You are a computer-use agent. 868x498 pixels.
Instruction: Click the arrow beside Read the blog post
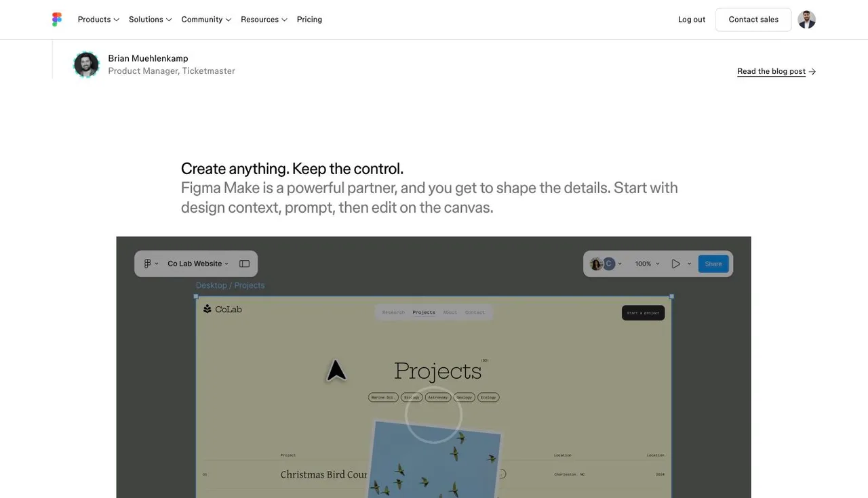pyautogui.click(x=812, y=71)
